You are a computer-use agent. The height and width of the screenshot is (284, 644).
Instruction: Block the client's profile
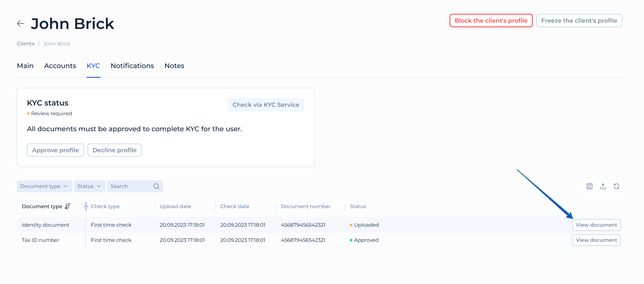pos(491,20)
